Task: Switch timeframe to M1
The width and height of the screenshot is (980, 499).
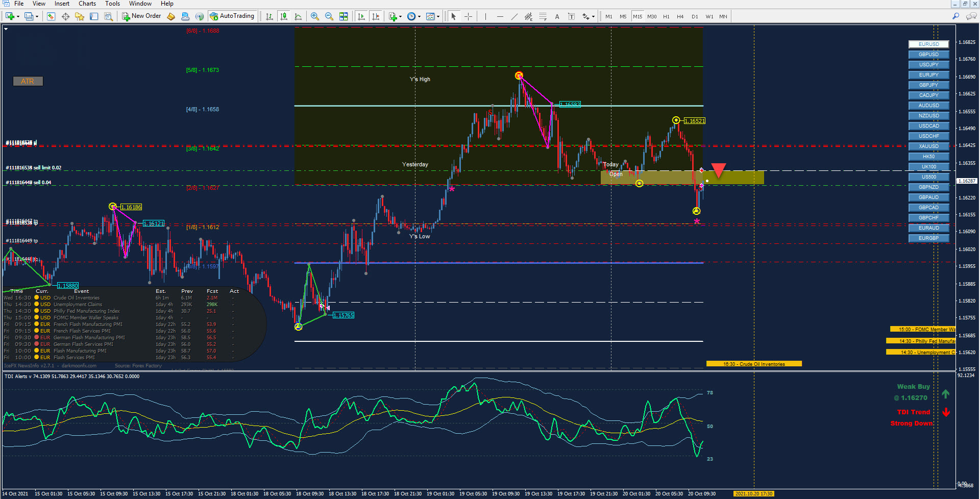Action: (x=609, y=16)
